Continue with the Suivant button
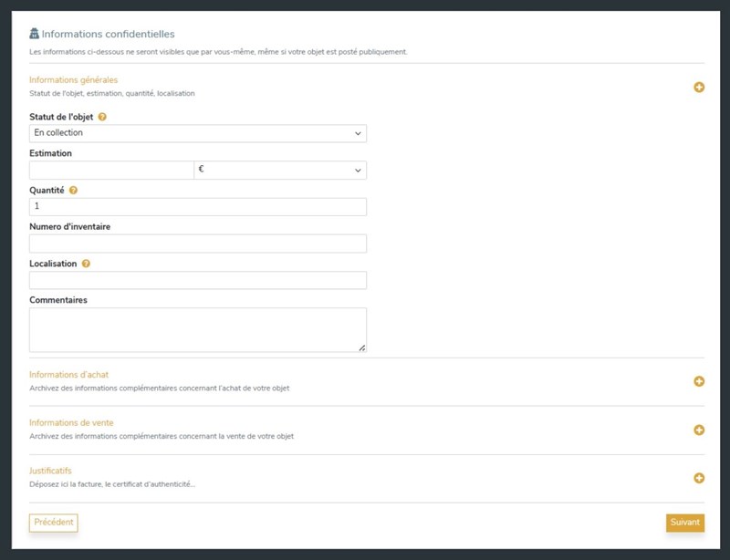The width and height of the screenshot is (730, 560). [685, 523]
